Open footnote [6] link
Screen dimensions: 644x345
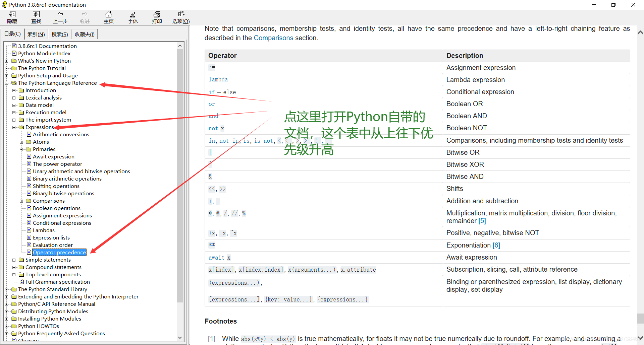[x=496, y=245]
